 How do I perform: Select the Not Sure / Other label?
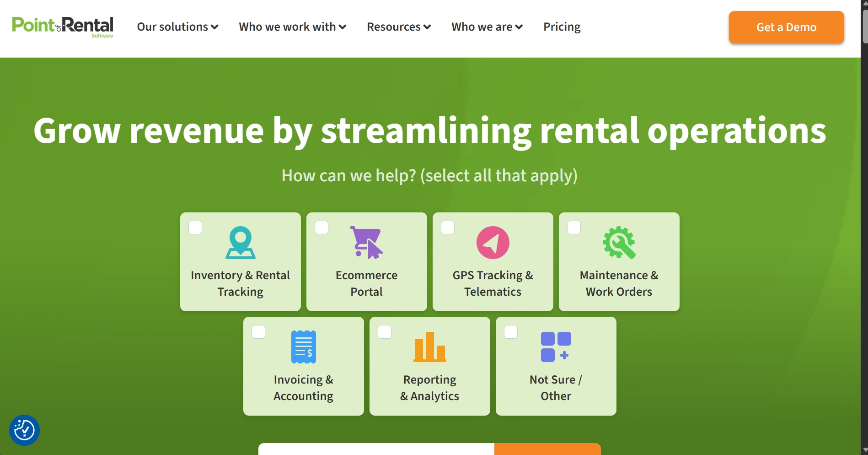point(556,388)
